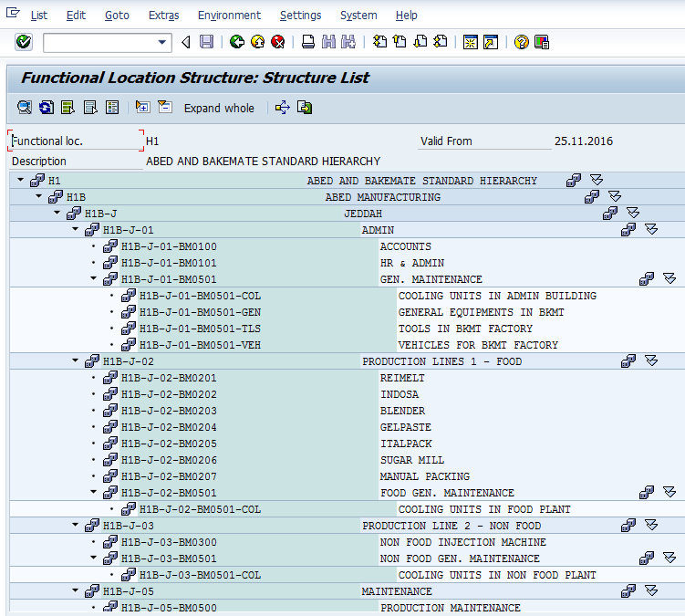Click the Refresh icon in application toolbar

(47, 108)
